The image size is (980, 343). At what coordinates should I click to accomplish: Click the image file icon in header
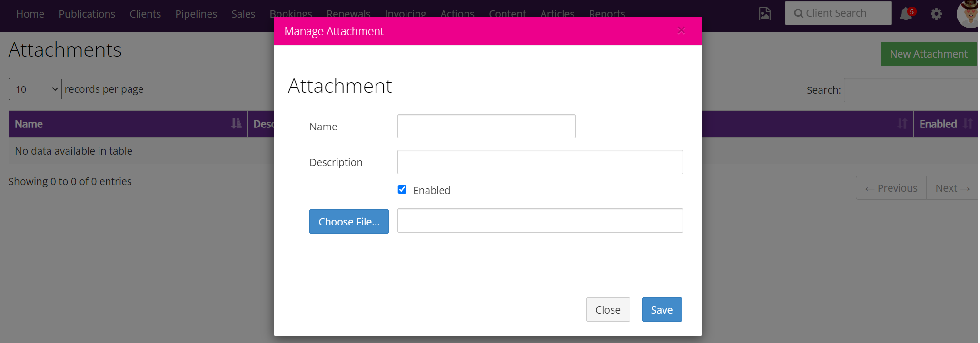765,14
